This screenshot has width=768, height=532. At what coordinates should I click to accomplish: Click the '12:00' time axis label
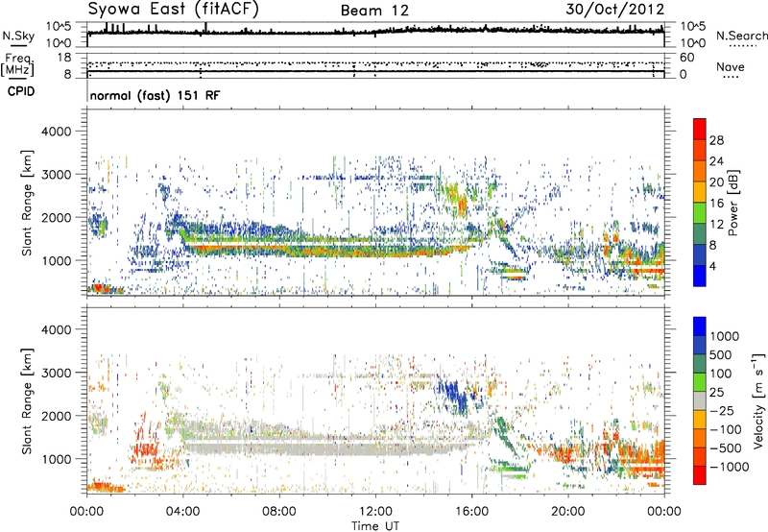pos(375,511)
